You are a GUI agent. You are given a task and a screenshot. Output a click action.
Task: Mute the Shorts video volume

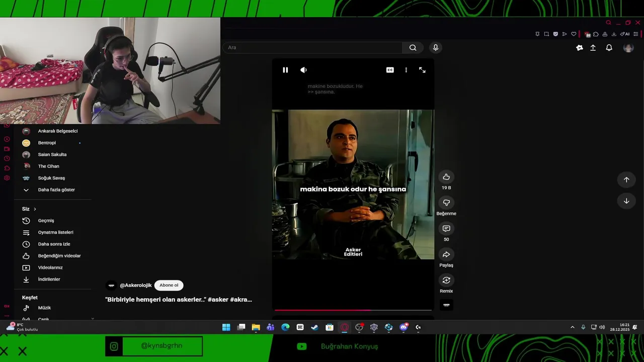[x=303, y=70]
